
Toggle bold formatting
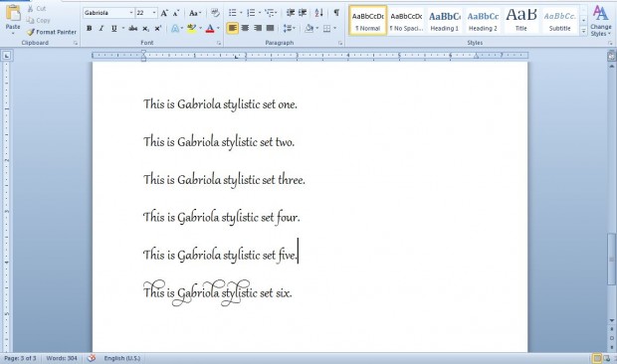[x=90, y=28]
